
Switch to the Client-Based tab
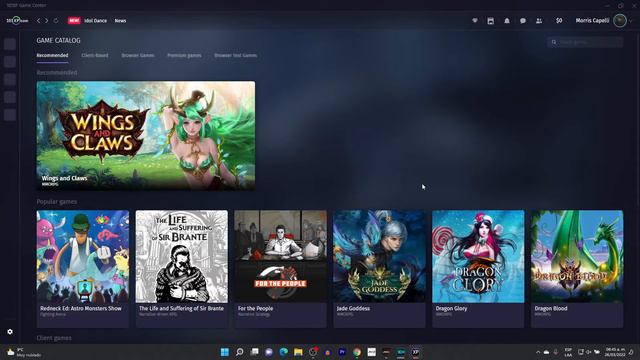95,56
